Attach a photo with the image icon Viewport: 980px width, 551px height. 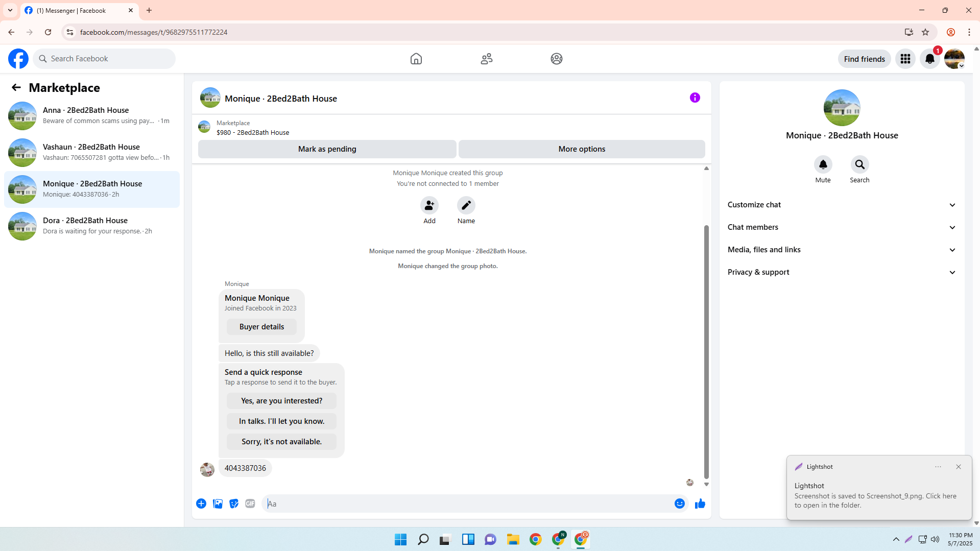218,504
